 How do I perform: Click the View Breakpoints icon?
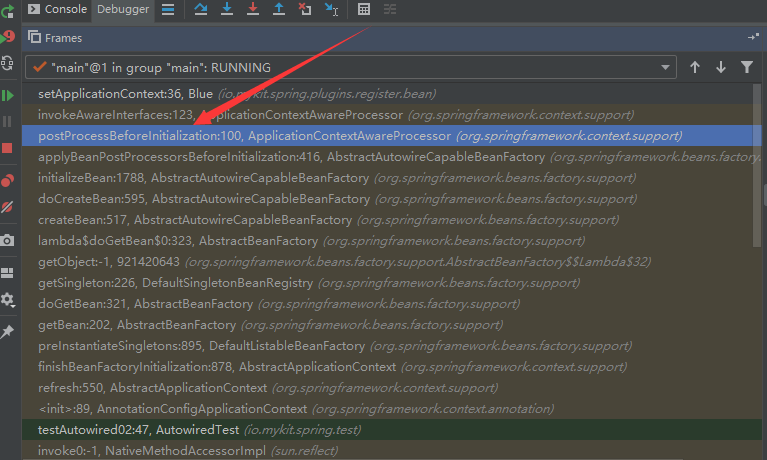pos(8,180)
